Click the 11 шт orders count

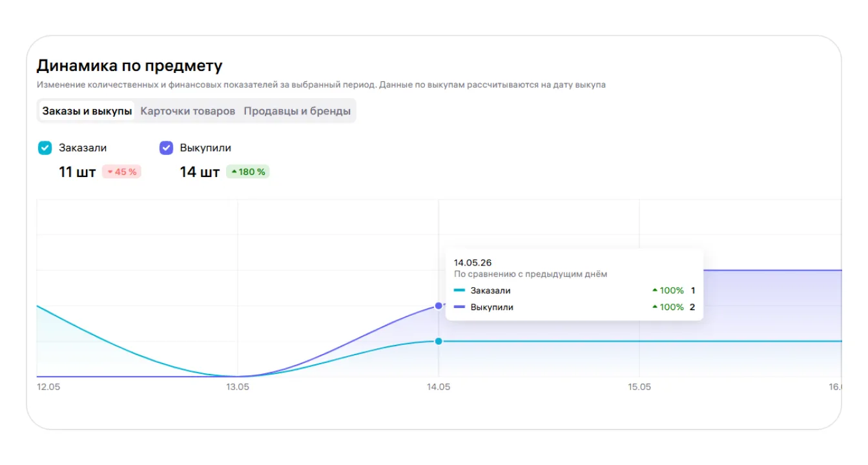77,172
